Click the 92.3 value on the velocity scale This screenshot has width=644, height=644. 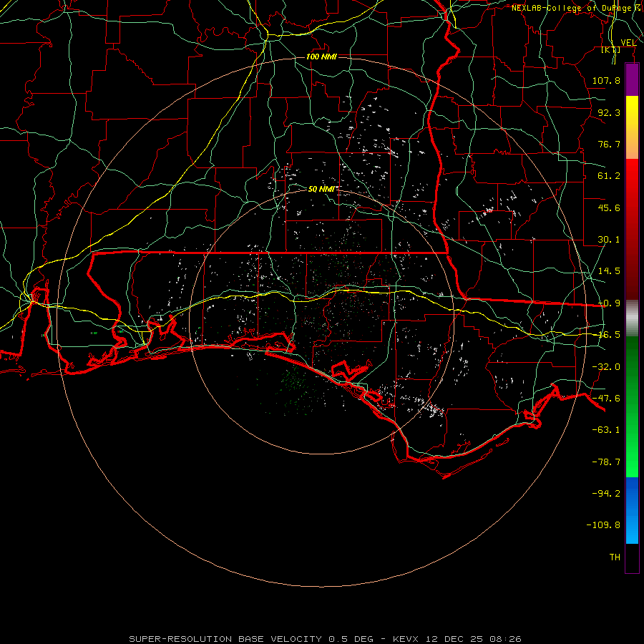pos(609,112)
